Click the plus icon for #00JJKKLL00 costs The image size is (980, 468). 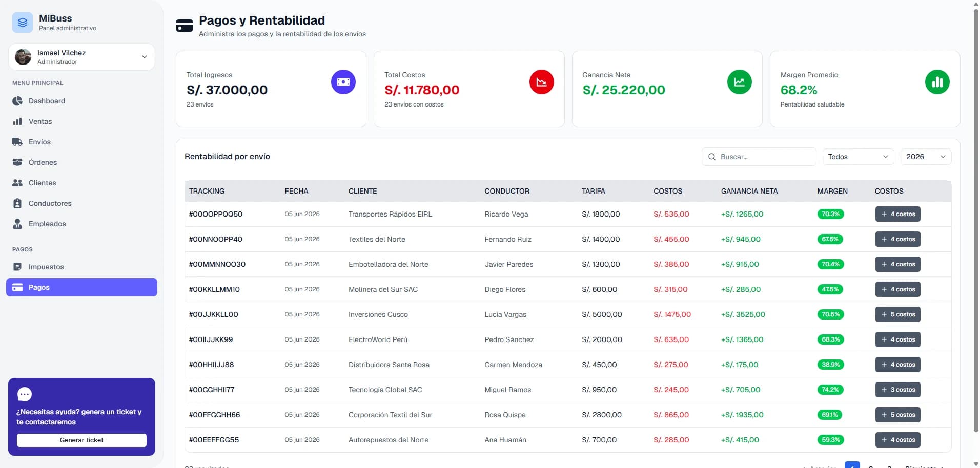coord(884,314)
